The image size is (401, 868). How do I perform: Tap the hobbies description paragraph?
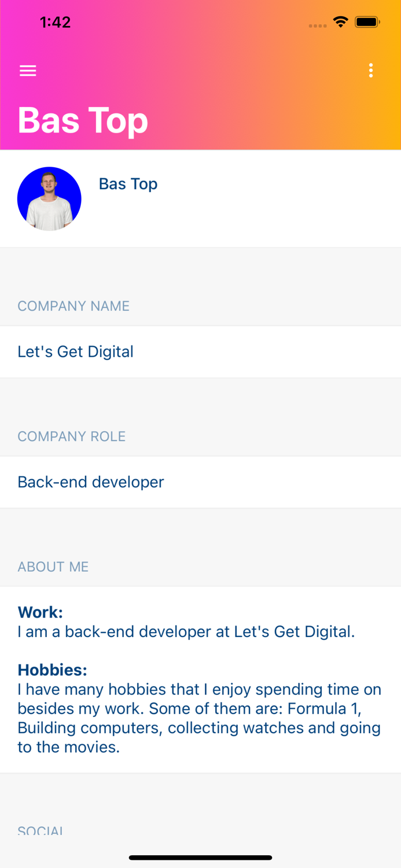tap(200, 718)
